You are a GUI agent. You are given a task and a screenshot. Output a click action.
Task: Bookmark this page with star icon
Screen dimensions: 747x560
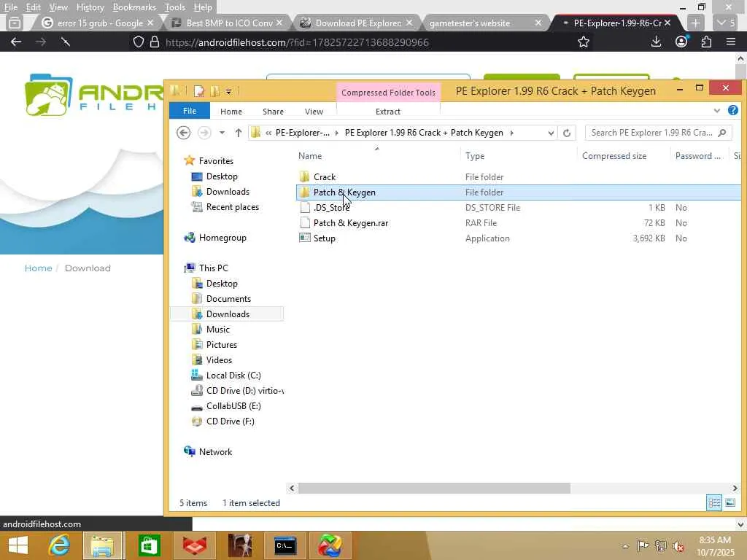(x=583, y=42)
